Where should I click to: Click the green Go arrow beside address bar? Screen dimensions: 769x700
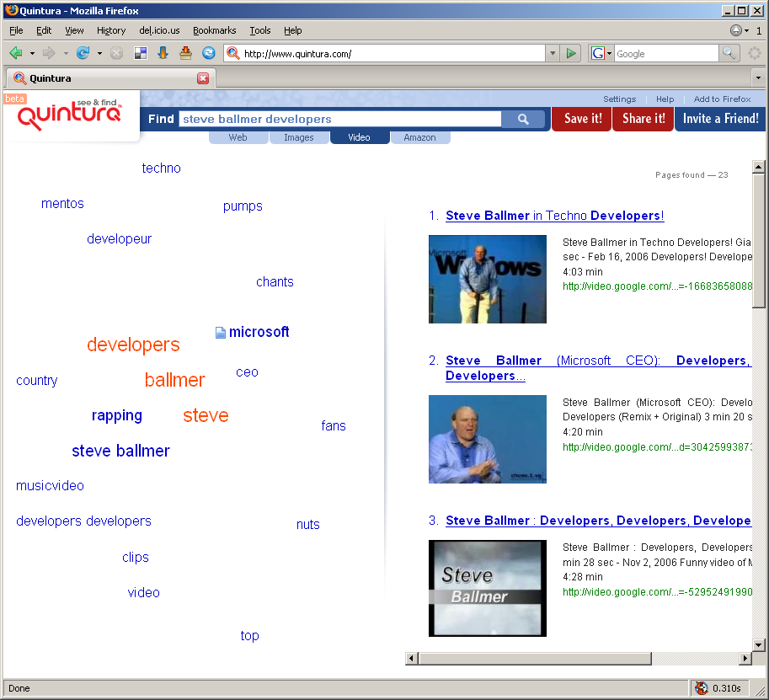[571, 53]
